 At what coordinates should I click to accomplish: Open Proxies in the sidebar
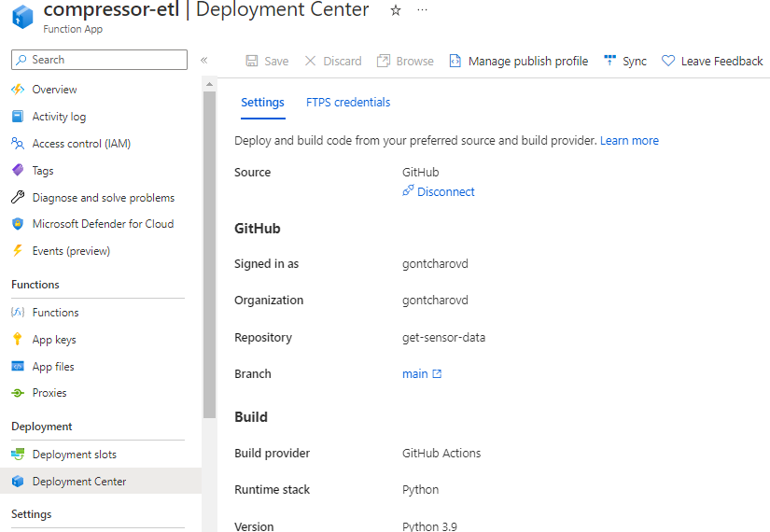click(49, 393)
